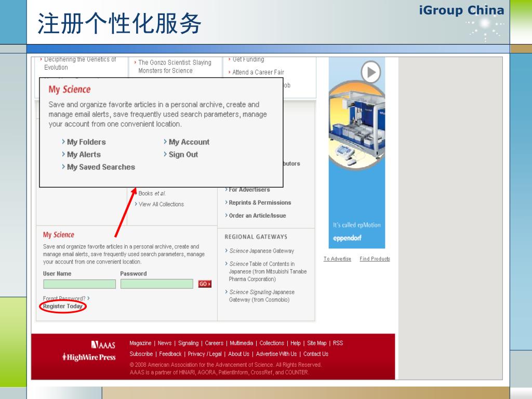The width and height of the screenshot is (532, 399).
Task: Click the REGIONAL GATEWAYS heading
Action: point(256,237)
